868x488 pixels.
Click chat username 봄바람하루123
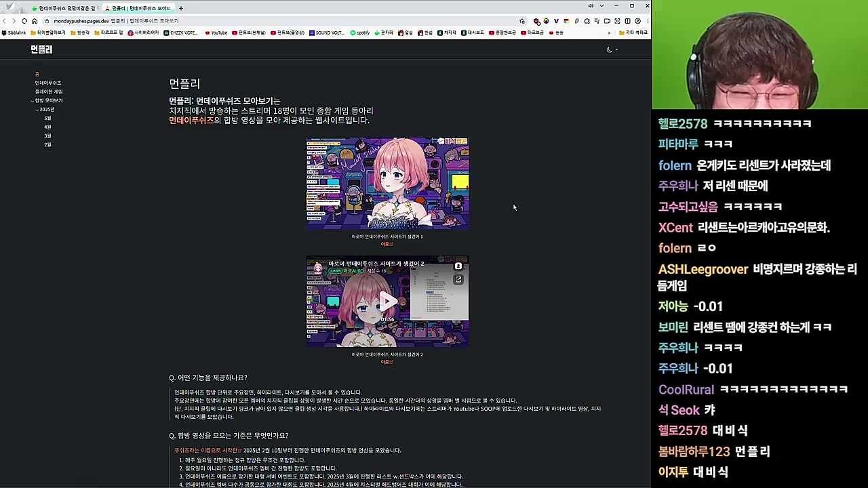(694, 451)
